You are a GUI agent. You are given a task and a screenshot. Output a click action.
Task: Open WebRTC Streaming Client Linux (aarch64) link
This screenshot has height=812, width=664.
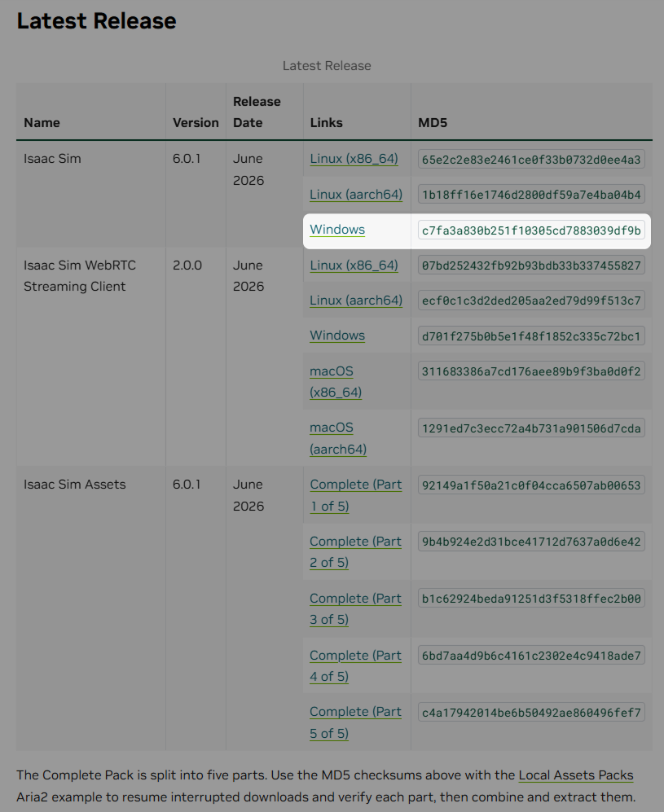[x=356, y=301]
